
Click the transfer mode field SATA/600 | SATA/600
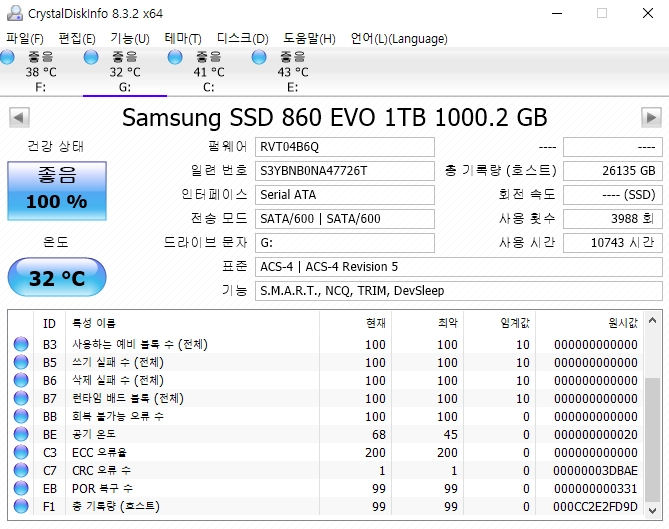coord(345,218)
